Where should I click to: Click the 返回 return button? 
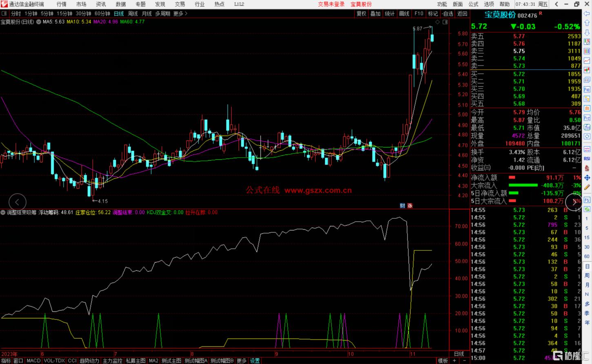(x=462, y=13)
